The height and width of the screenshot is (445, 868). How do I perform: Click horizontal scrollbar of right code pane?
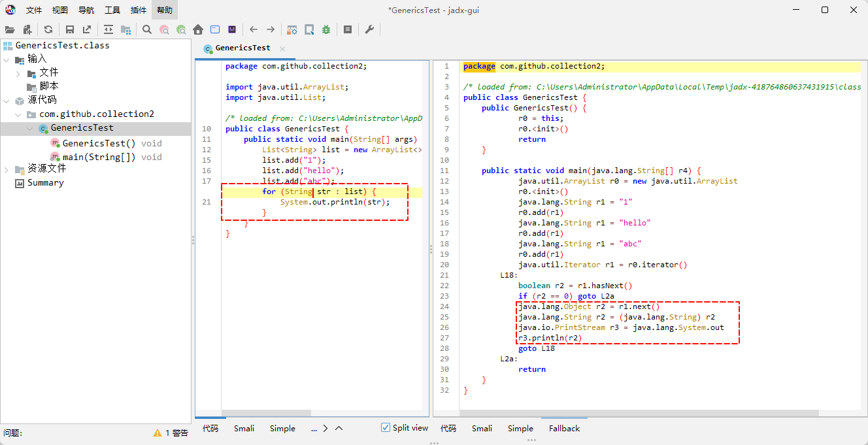click(641, 413)
